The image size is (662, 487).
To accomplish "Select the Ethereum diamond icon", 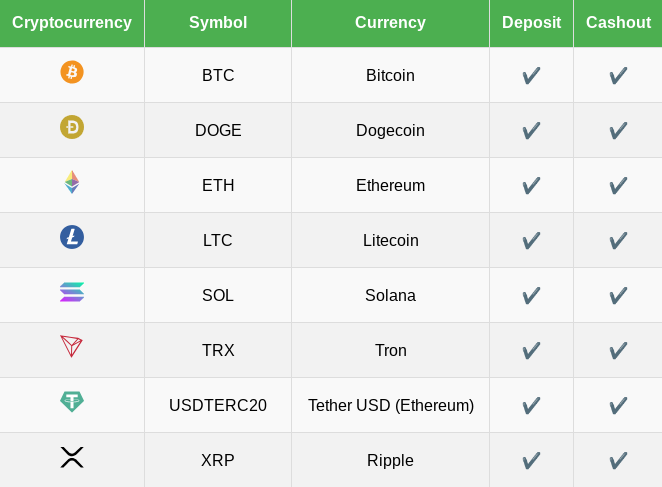I will [x=72, y=182].
